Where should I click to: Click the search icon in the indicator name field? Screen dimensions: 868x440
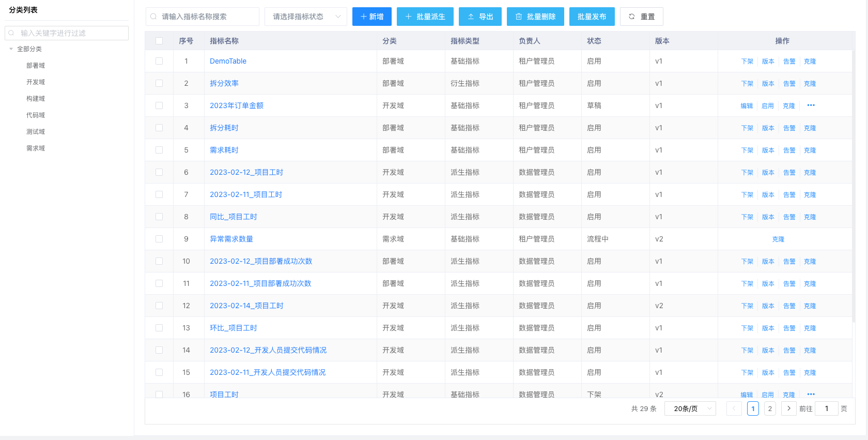(x=153, y=17)
